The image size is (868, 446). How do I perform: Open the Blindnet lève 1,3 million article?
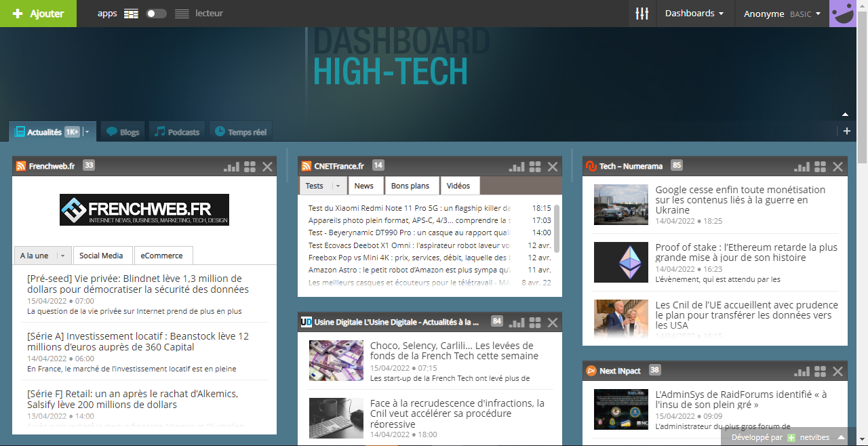(x=138, y=284)
